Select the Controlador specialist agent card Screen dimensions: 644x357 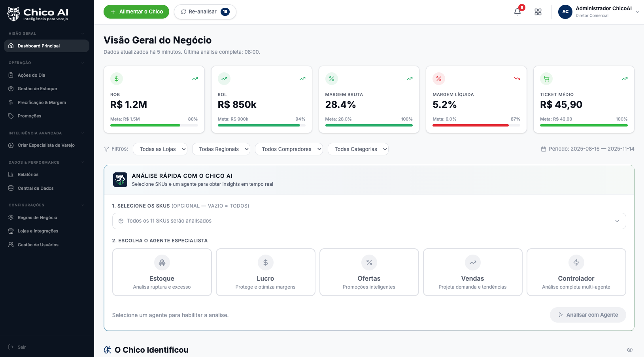(576, 272)
